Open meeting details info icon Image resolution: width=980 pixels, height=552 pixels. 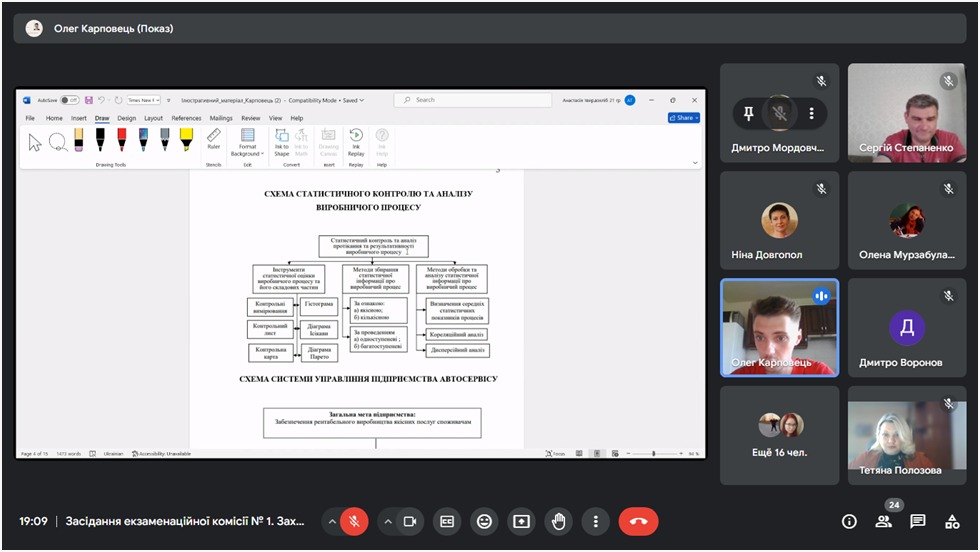tap(849, 521)
